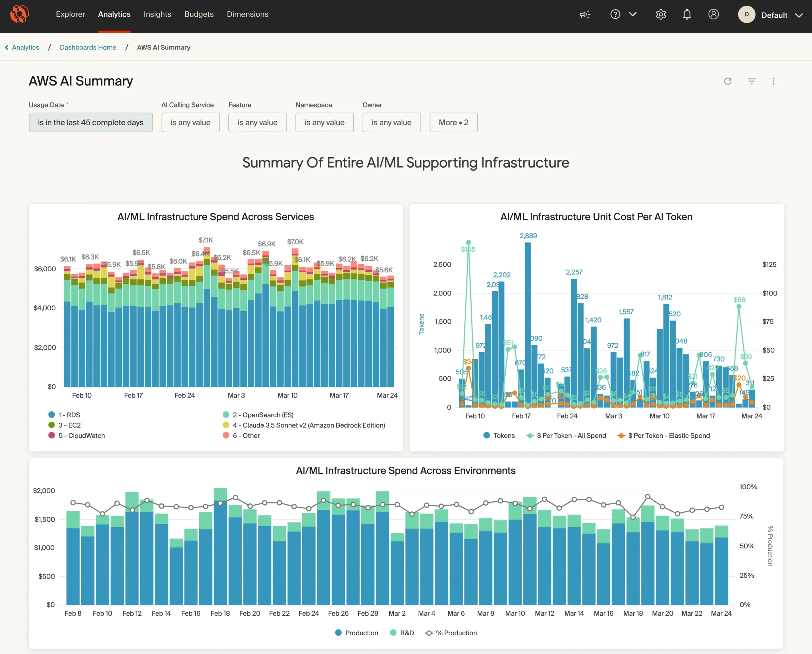Open the Namespace filter dropdown
The image size is (812, 654).
coord(324,122)
